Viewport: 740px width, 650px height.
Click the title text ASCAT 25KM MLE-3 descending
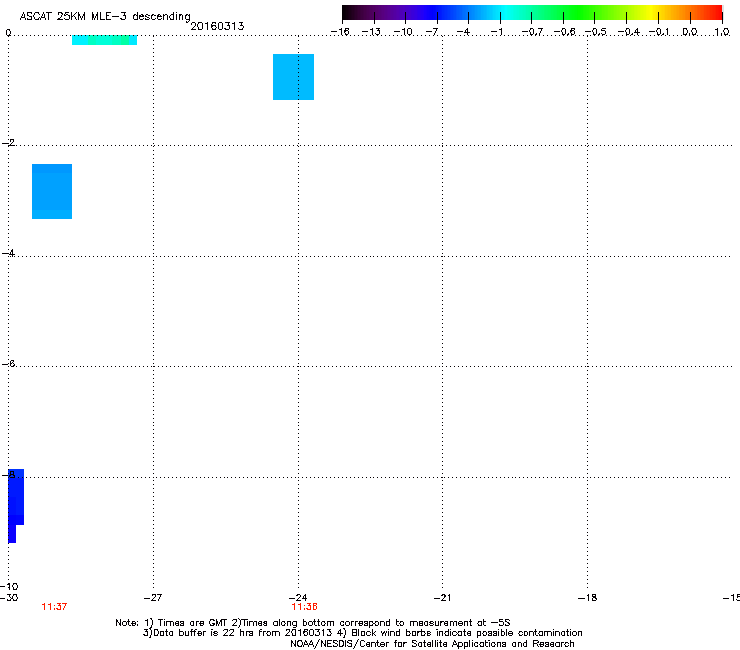tap(105, 16)
